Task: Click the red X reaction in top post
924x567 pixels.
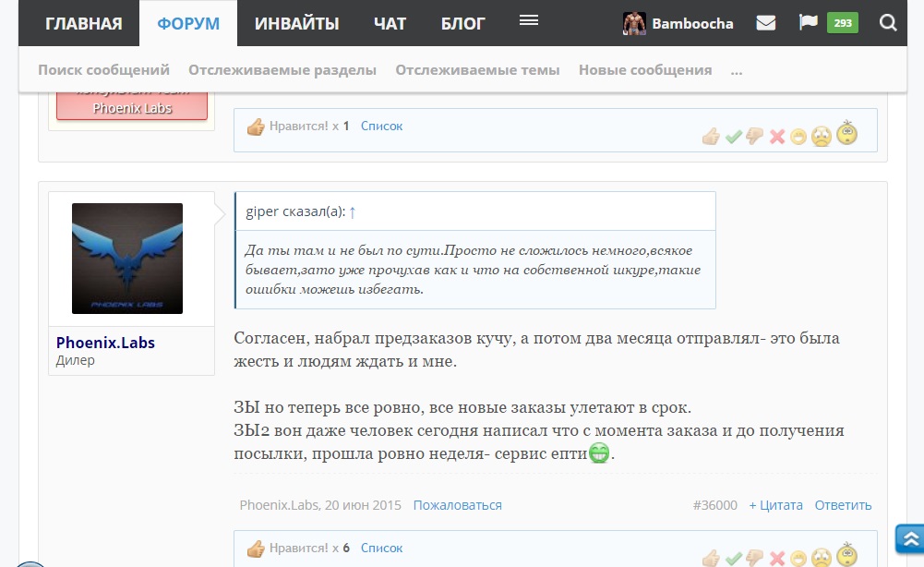Action: coord(776,137)
